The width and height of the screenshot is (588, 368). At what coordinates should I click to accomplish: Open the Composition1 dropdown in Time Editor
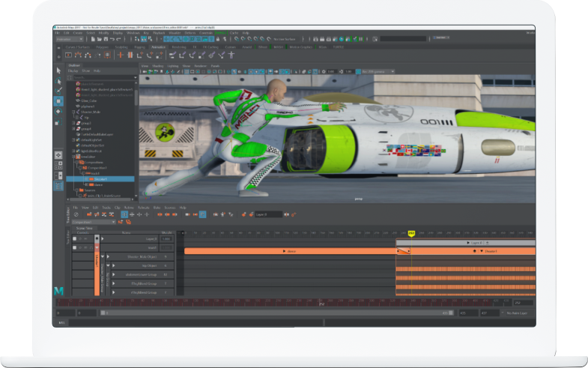[94, 222]
